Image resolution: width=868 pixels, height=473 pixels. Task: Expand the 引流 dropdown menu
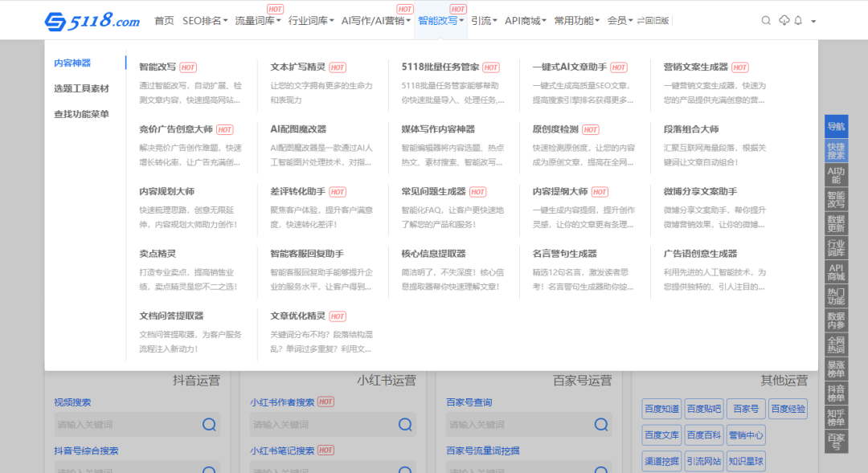(x=484, y=20)
